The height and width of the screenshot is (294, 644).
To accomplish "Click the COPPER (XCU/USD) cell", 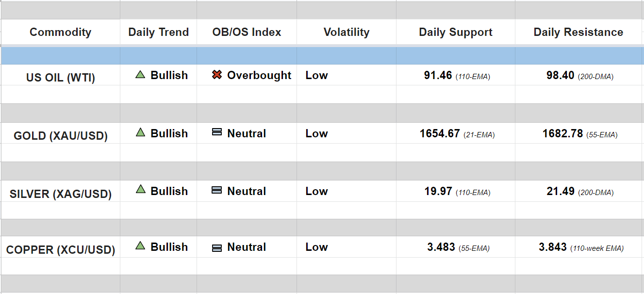I will click(x=60, y=250).
